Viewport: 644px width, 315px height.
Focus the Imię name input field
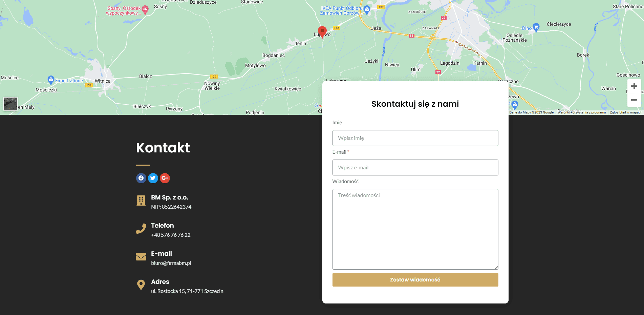tap(415, 138)
